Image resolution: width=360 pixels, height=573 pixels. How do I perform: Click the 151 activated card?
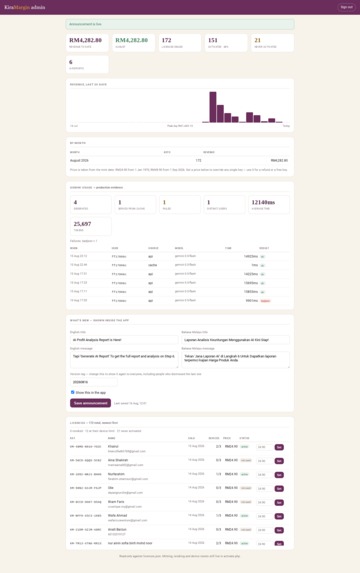[x=226, y=43]
